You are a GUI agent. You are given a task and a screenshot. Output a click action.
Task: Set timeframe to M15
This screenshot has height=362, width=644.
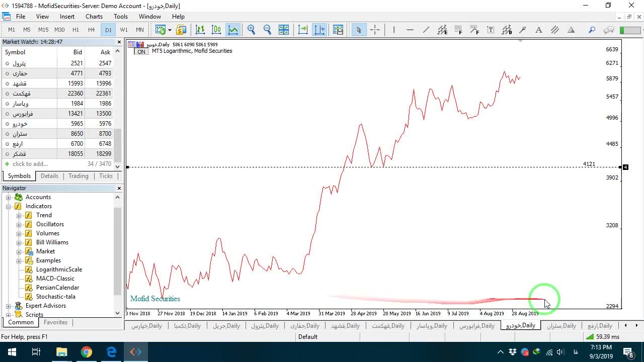pos(43,30)
